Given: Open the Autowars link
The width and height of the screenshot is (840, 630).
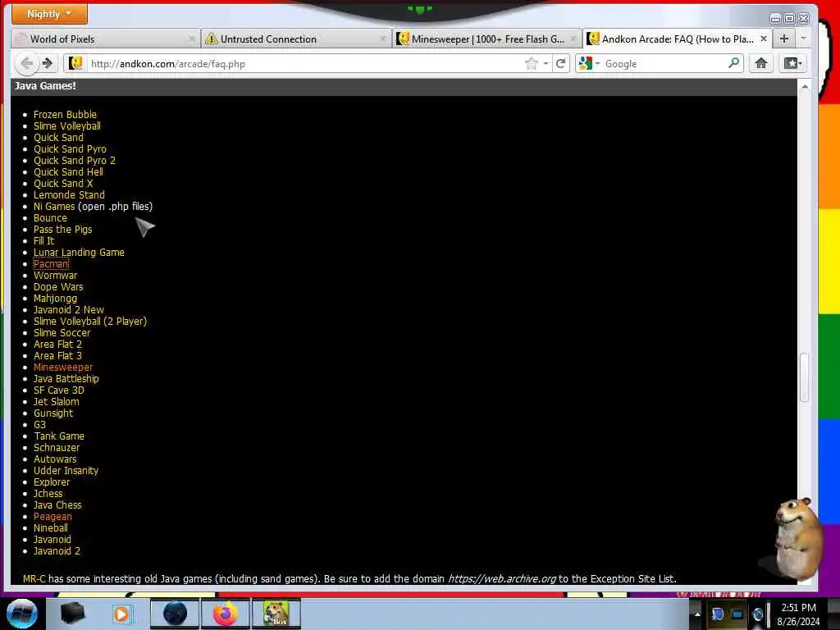Looking at the screenshot, I should (55, 459).
